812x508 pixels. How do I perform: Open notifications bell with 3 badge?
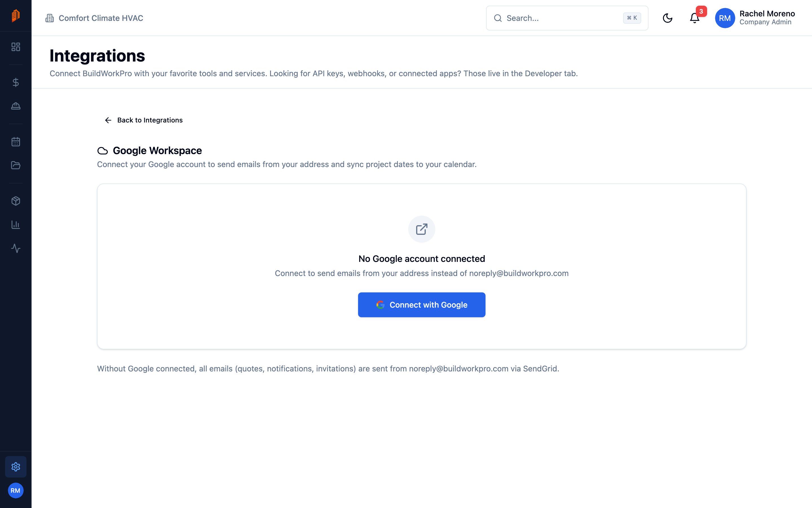[x=694, y=18]
